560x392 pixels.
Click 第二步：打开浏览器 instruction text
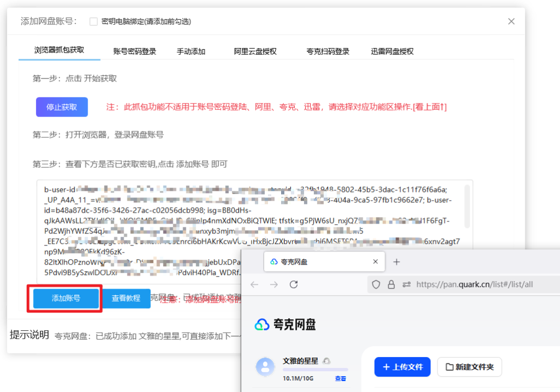98,135
